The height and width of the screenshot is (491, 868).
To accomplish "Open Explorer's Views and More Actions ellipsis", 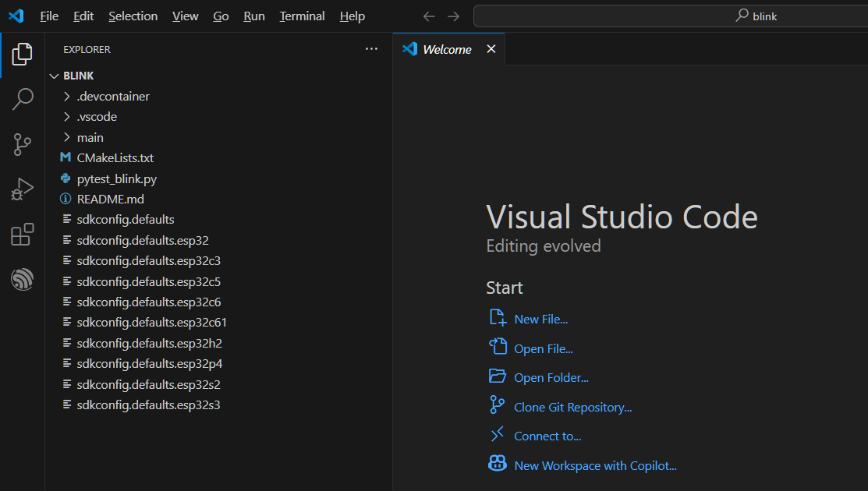I will pos(371,49).
